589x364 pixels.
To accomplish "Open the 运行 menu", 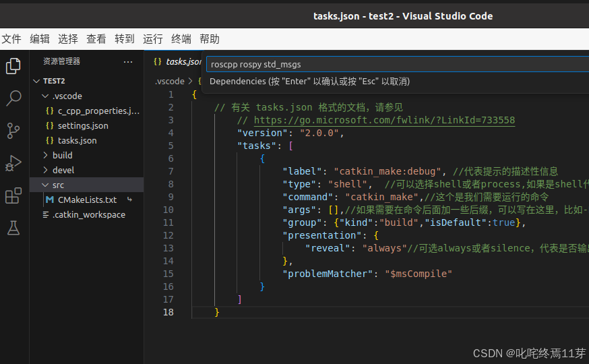I will tap(153, 38).
